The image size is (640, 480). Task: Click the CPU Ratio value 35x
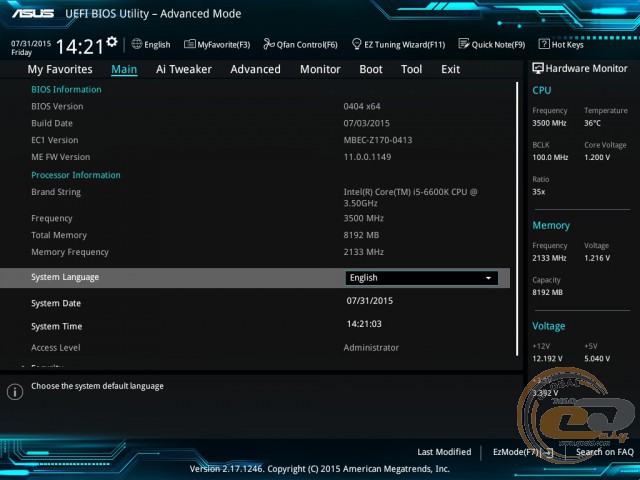point(539,192)
